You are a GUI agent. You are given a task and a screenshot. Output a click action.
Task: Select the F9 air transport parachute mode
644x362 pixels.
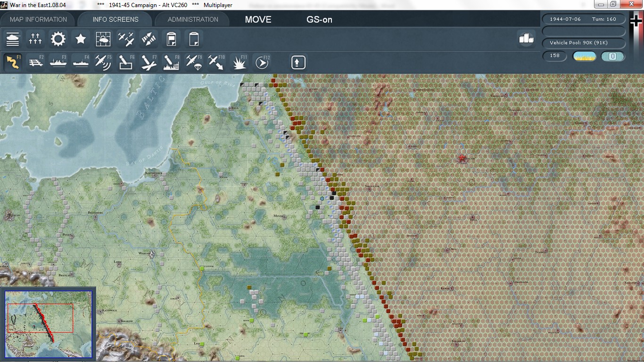click(194, 62)
